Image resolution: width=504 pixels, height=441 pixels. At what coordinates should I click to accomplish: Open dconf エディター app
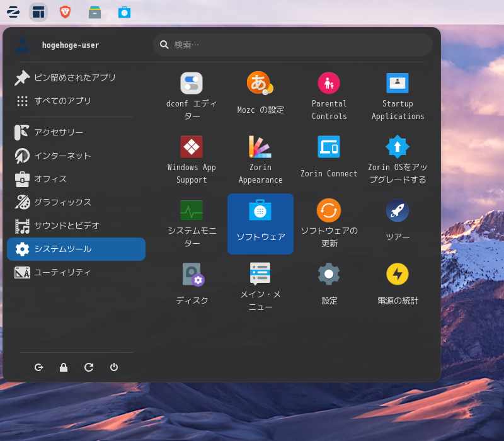192,96
